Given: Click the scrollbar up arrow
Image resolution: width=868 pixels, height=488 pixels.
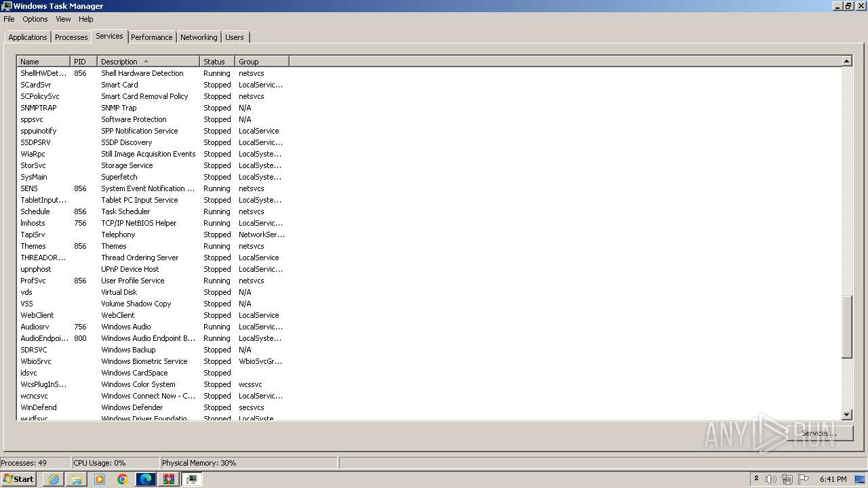Looking at the screenshot, I should 846,61.
